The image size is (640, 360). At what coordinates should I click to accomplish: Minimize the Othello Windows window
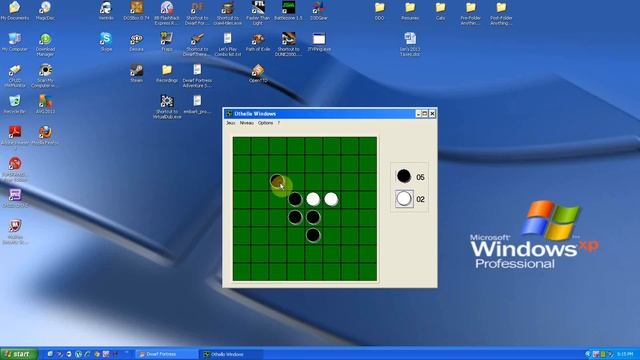tap(418, 113)
